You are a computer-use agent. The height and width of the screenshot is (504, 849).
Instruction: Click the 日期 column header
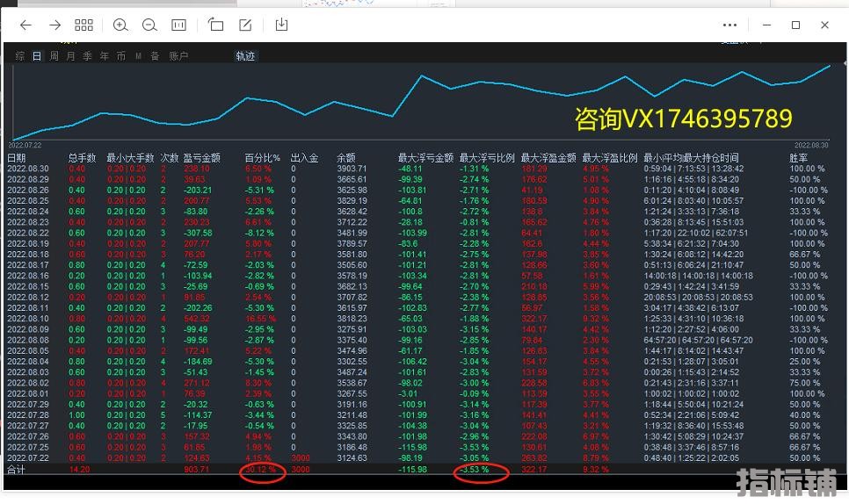click(x=16, y=158)
